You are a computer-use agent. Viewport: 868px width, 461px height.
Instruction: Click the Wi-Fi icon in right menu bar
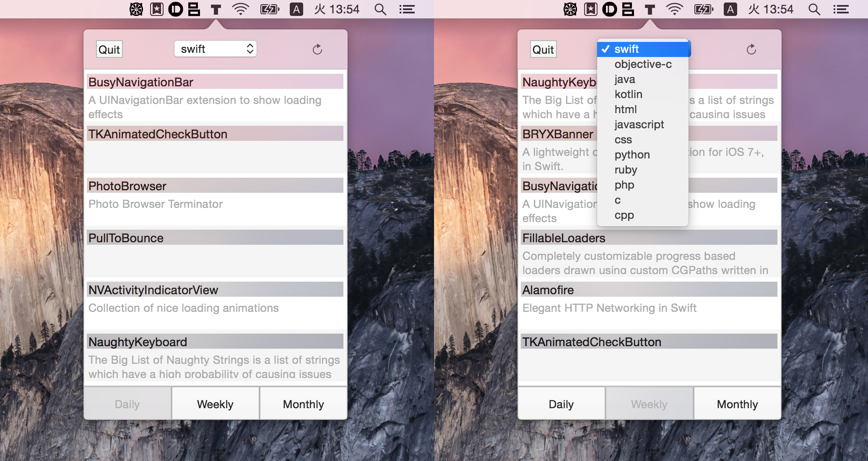point(674,9)
